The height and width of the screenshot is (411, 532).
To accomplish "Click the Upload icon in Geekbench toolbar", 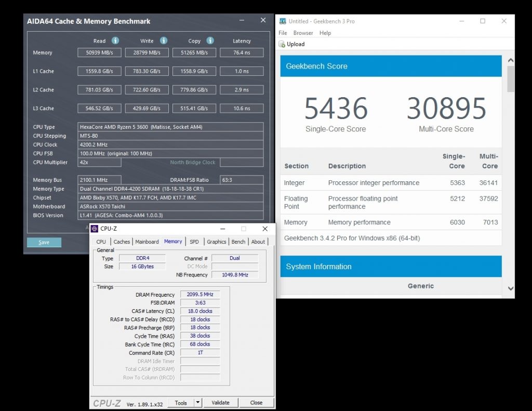I will point(282,44).
